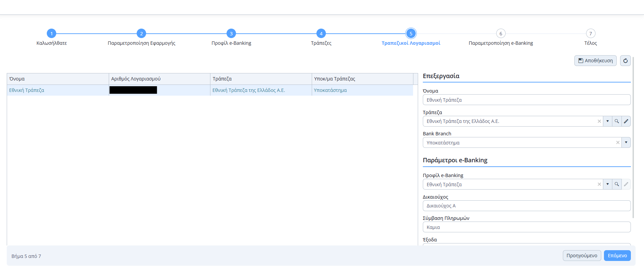Image resolution: width=644 pixels, height=266 pixels.
Task: Click the search icon in Τράπεζα field
Action: click(x=616, y=121)
